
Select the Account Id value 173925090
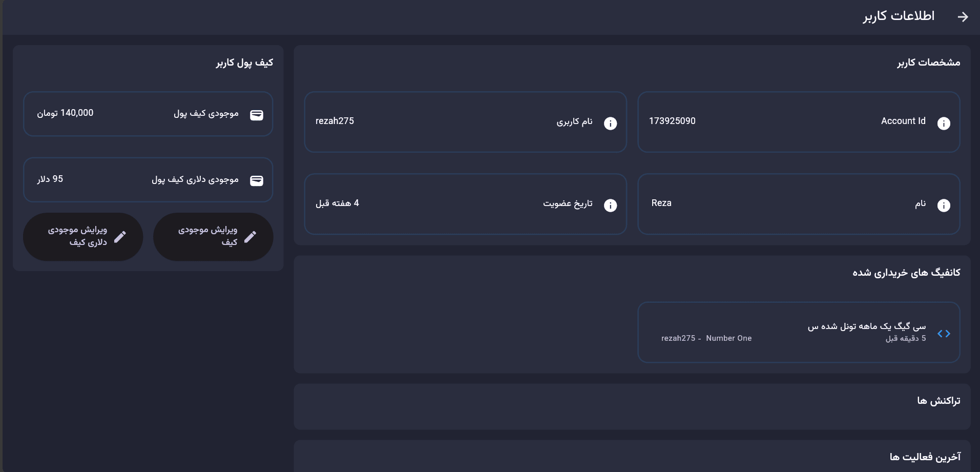[x=672, y=121]
